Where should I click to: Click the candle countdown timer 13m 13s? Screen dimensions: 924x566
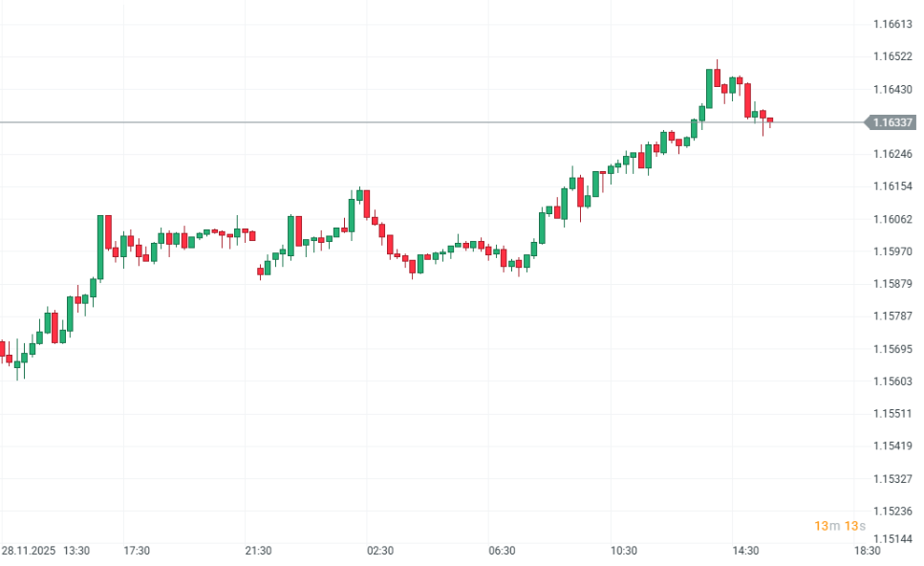[x=840, y=526]
